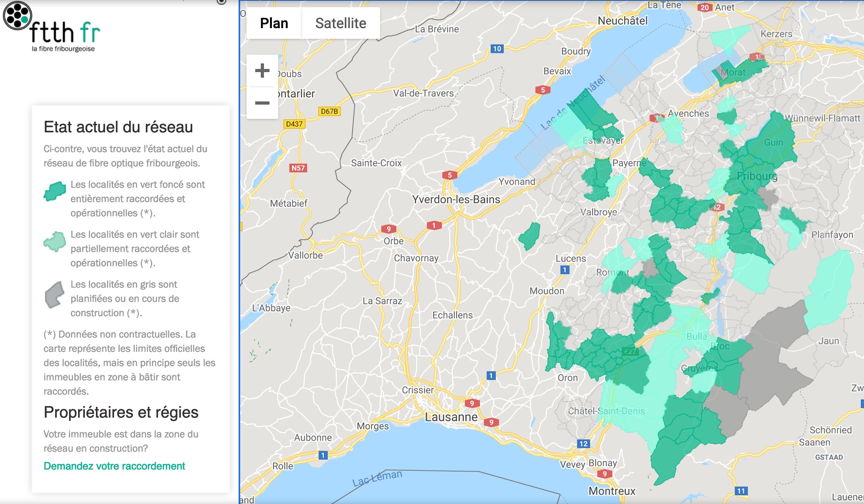Click the Blonay label on map

tap(602, 463)
